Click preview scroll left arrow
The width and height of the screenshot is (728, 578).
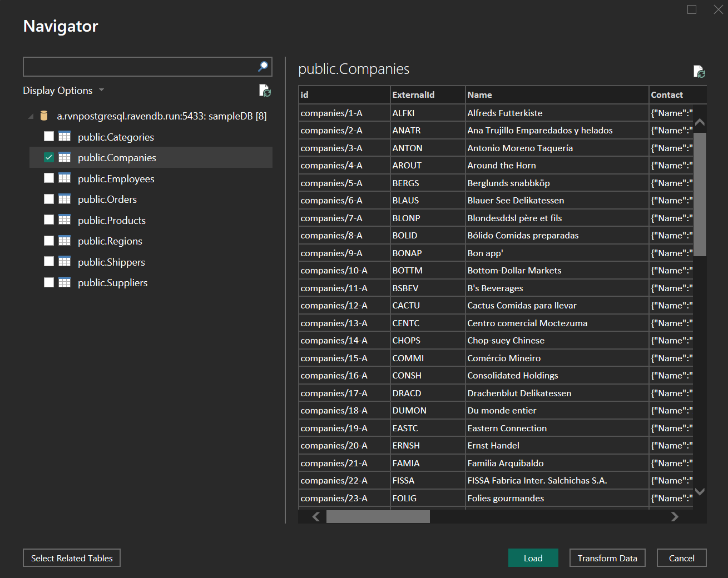pos(316,517)
